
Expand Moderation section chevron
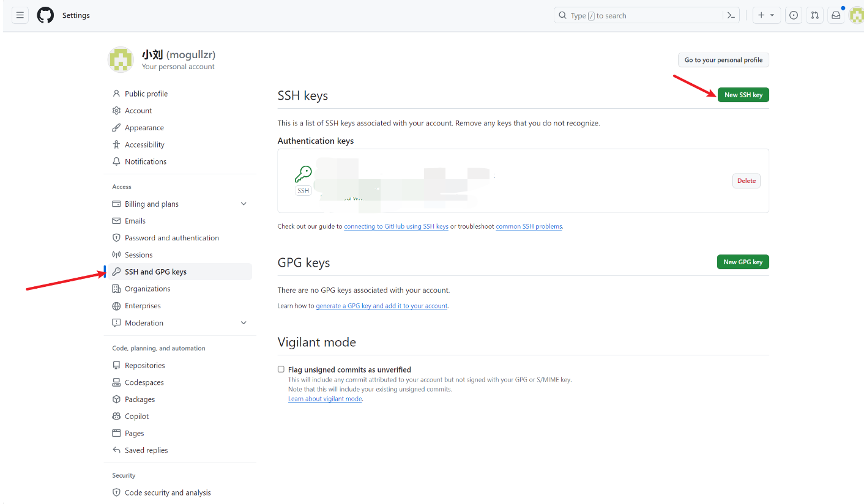point(244,323)
